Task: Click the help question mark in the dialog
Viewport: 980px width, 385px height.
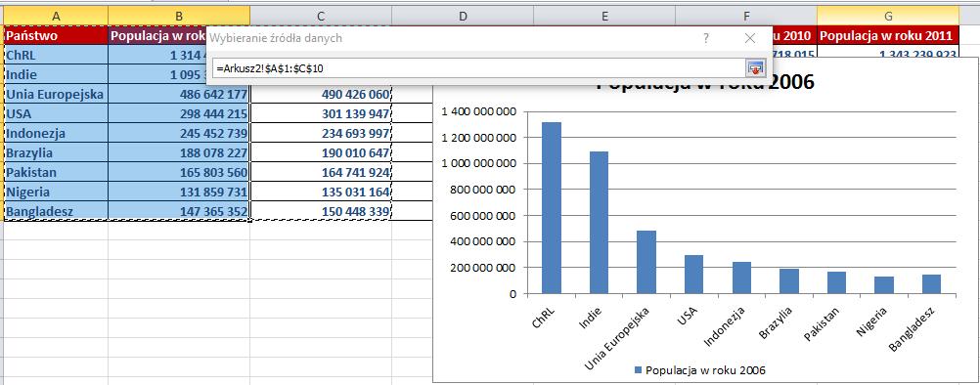Action: point(705,39)
